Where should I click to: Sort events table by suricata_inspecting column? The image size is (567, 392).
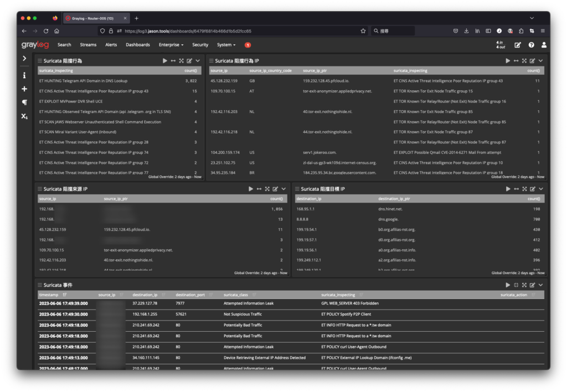(361, 295)
